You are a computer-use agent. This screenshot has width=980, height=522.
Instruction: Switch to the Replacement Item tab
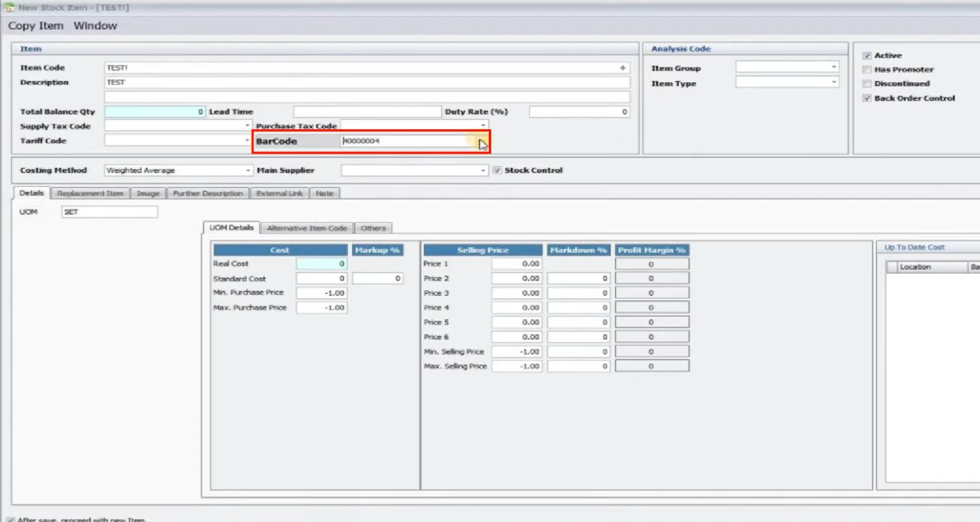pyautogui.click(x=90, y=194)
